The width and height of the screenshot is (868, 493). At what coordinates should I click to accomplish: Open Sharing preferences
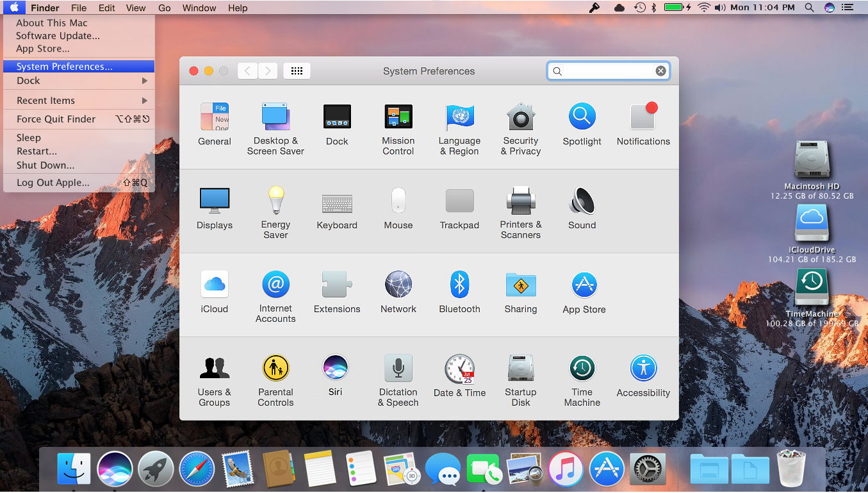pos(521,292)
